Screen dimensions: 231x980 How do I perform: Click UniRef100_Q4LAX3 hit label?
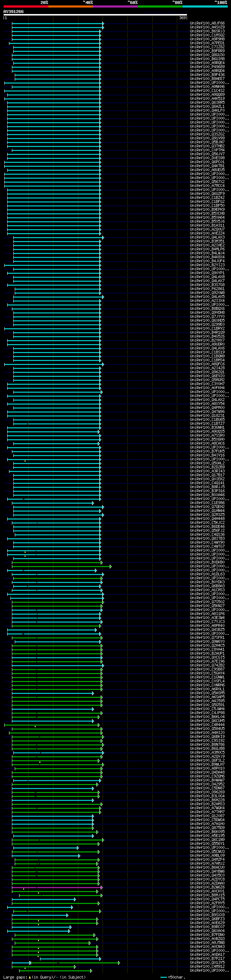[208, 237]
